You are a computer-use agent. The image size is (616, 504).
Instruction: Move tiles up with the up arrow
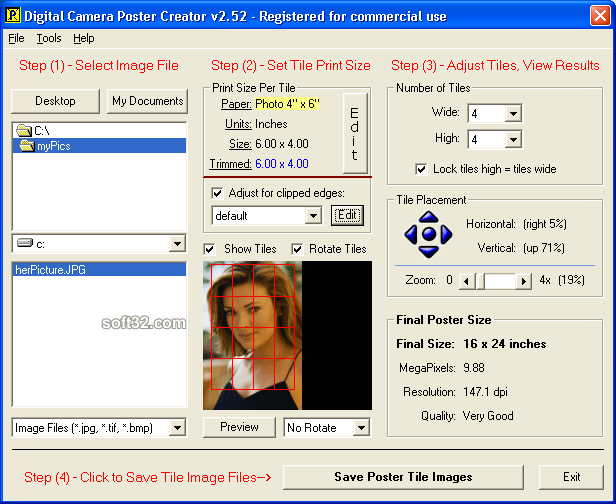pos(429,217)
